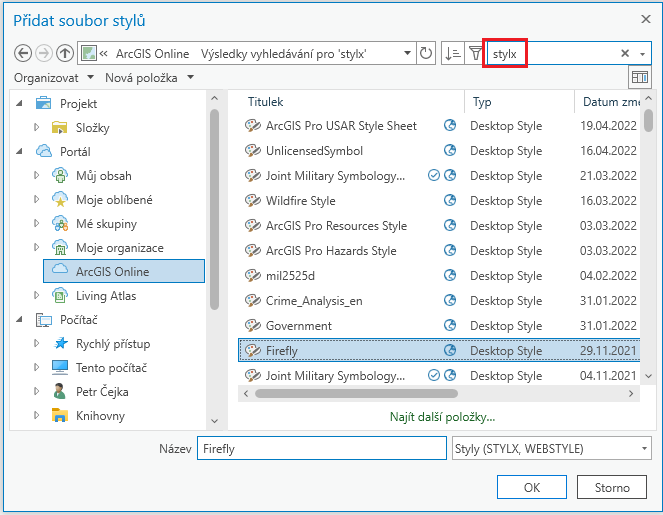Click the Název input field
The height and width of the screenshot is (515, 663).
(x=321, y=448)
